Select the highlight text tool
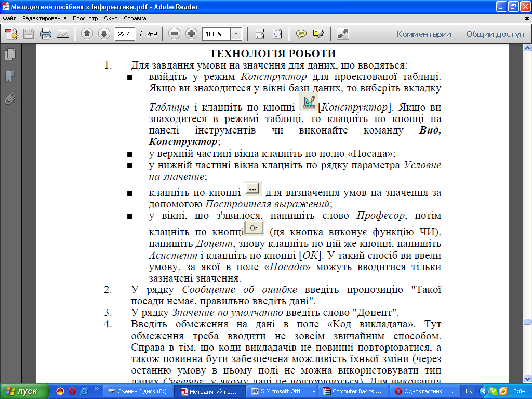The height and width of the screenshot is (399, 532). coord(318,34)
